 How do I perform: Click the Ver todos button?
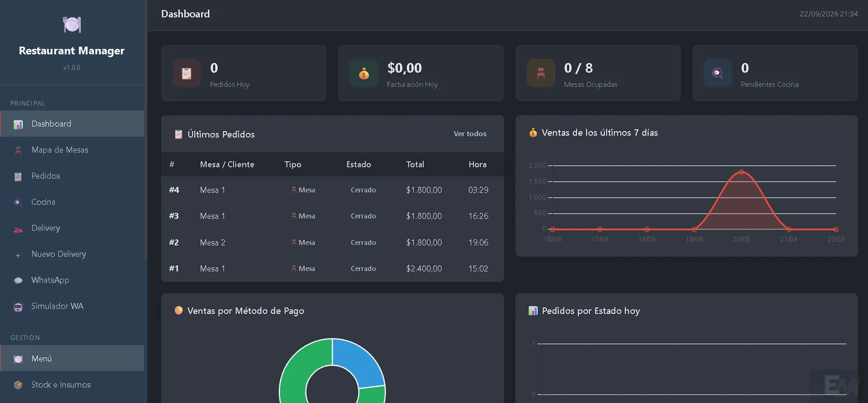click(470, 134)
